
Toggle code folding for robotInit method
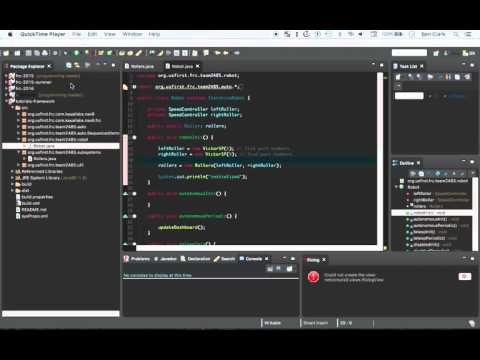[134, 137]
